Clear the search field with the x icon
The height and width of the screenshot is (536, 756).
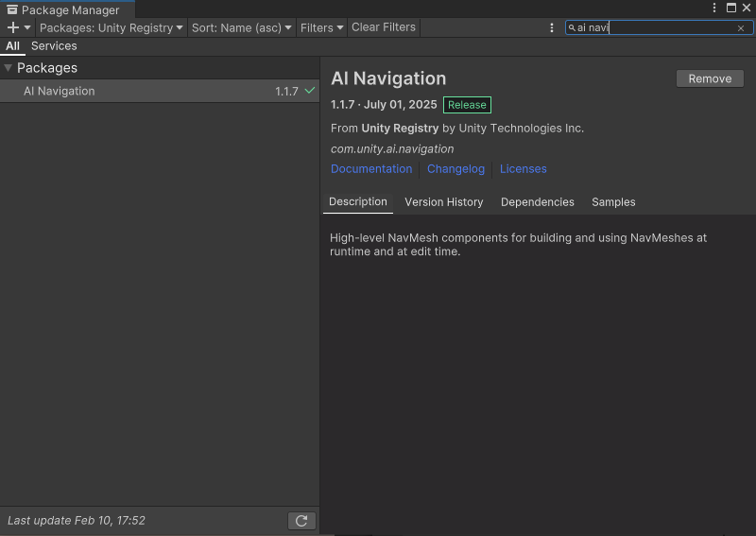tap(741, 28)
